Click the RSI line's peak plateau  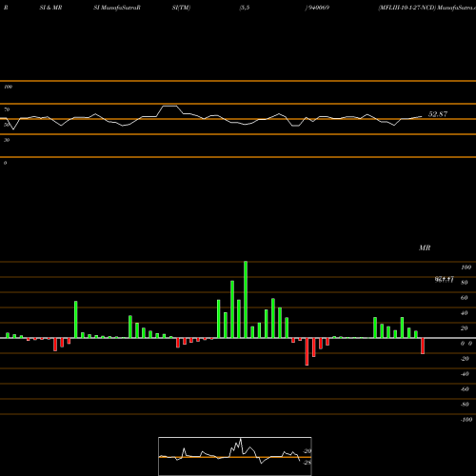point(170,106)
